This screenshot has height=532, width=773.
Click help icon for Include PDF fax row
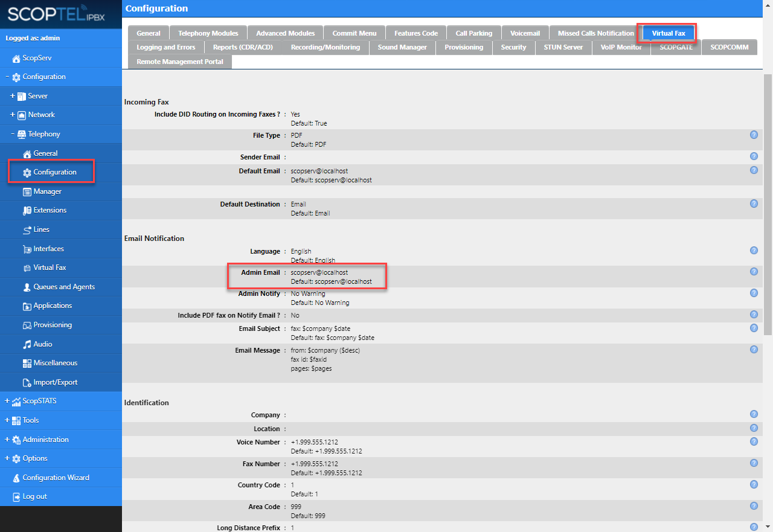pyautogui.click(x=754, y=315)
